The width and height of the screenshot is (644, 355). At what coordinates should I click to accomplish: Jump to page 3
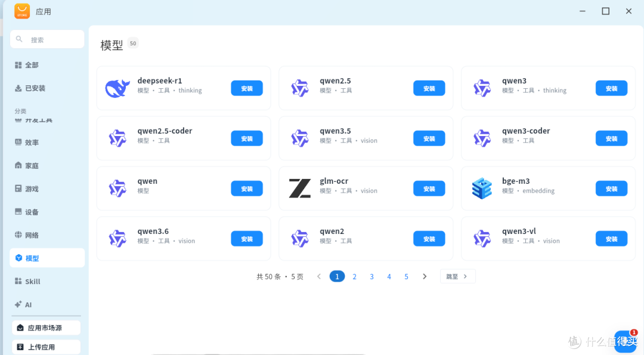(371, 276)
